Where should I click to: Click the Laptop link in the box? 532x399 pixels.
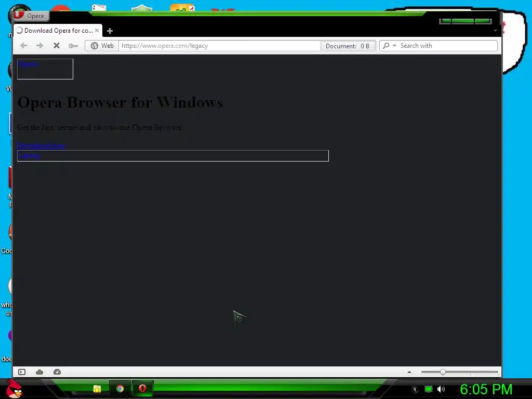tap(29, 155)
